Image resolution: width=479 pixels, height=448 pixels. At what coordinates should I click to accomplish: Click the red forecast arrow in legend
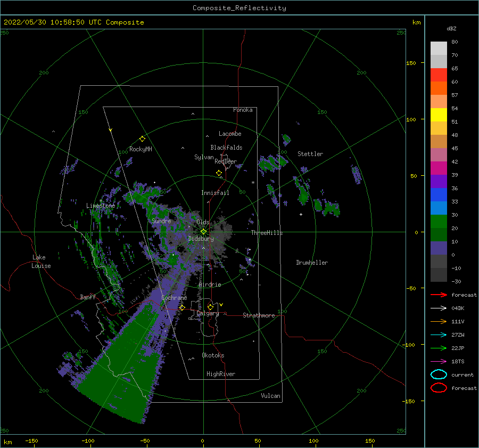click(439, 295)
